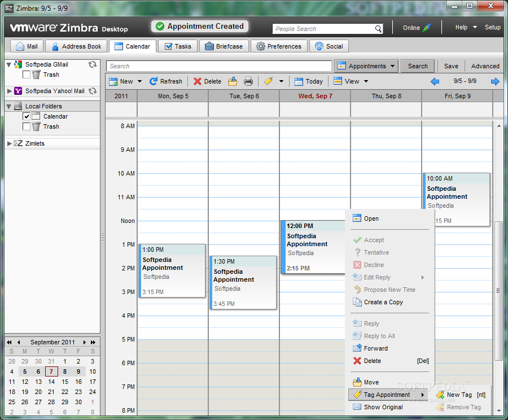The height and width of the screenshot is (420, 508).
Task: Open the New button dropdown arrow
Action: pyautogui.click(x=139, y=81)
